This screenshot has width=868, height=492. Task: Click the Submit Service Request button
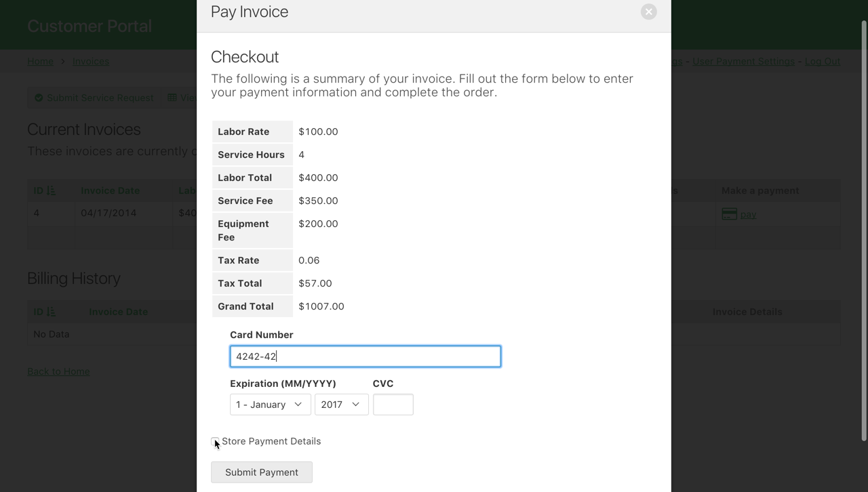click(93, 97)
